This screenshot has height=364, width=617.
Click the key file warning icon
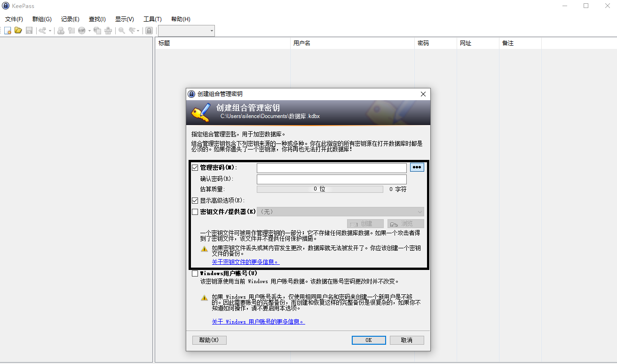coord(204,249)
